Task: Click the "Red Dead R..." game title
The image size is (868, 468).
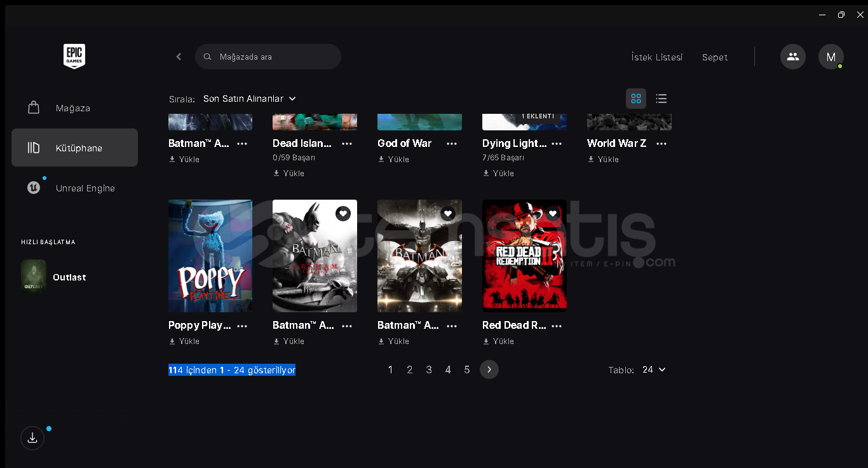Action: tap(514, 325)
